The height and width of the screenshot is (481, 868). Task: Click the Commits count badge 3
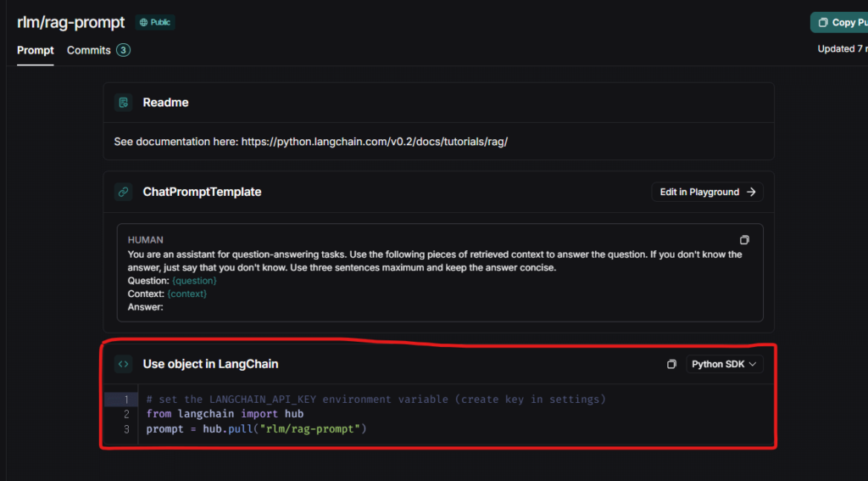pyautogui.click(x=124, y=50)
